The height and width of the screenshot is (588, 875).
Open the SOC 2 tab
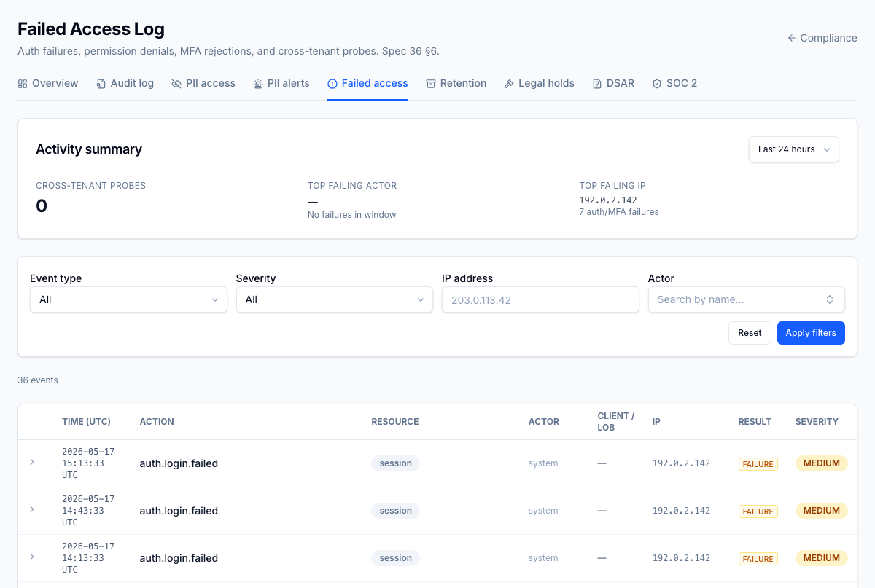[x=674, y=84]
